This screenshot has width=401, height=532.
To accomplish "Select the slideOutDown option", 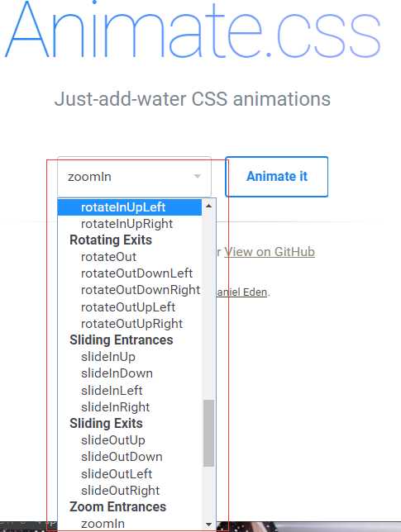I will (130, 457).
